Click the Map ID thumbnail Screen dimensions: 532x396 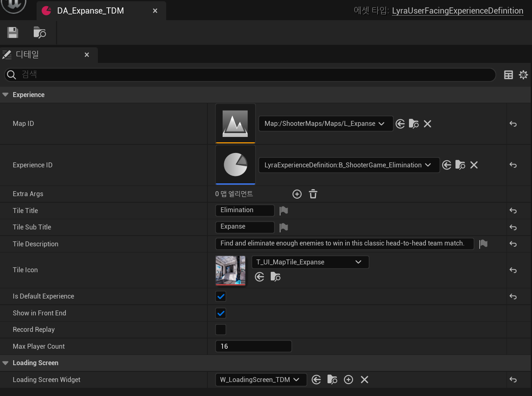235,123
